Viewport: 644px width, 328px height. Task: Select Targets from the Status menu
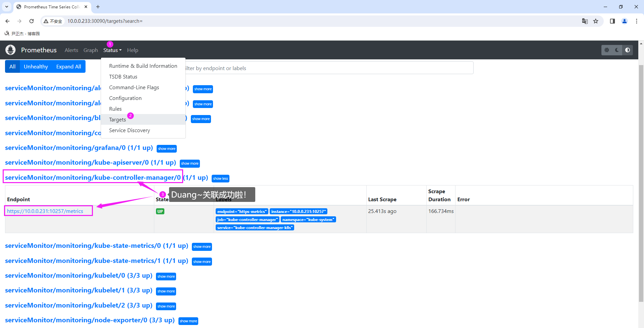117,119
